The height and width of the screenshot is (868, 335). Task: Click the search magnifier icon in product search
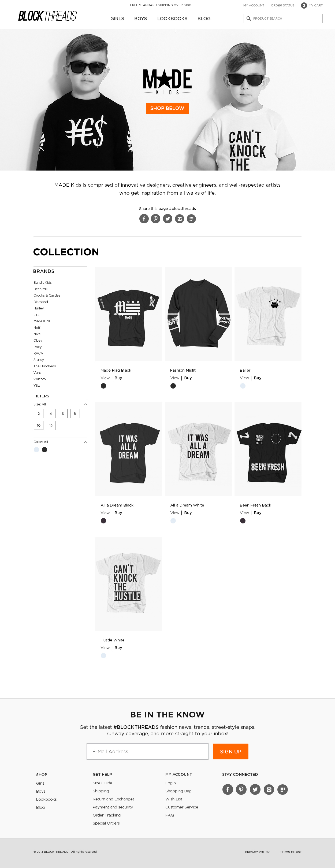pos(248,19)
